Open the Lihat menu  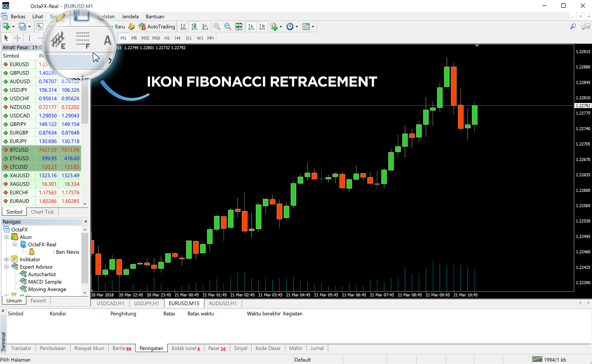tap(38, 16)
